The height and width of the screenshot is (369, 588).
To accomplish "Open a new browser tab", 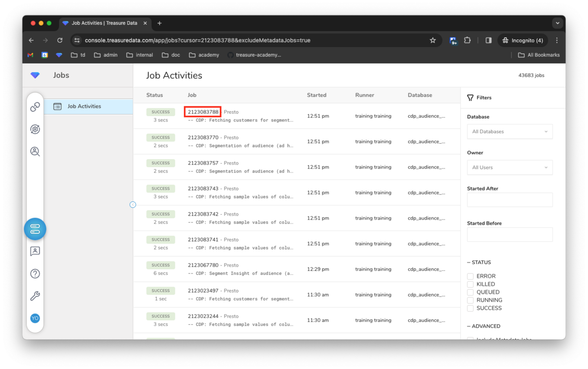I will pos(159,23).
